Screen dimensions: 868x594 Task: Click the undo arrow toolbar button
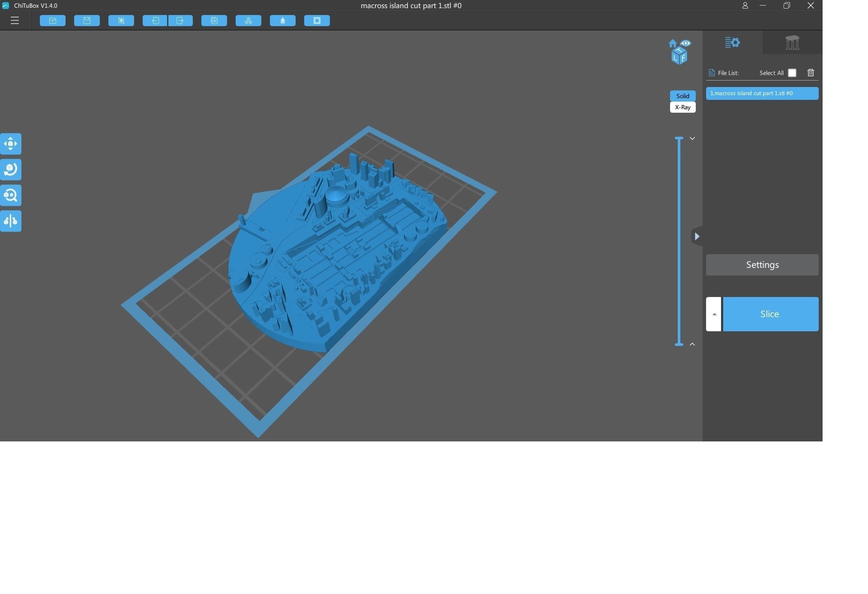point(155,21)
